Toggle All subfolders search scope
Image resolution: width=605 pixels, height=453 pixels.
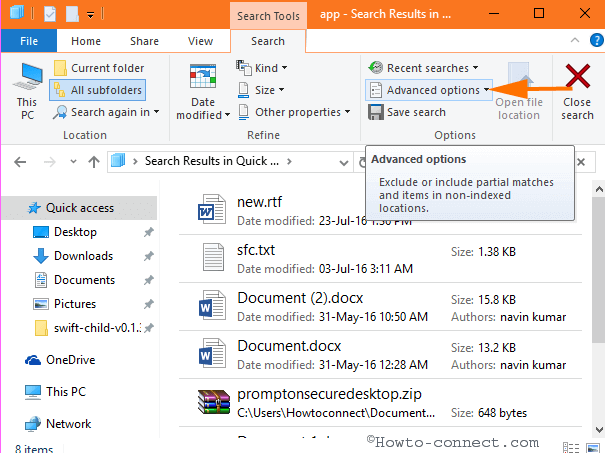point(98,90)
